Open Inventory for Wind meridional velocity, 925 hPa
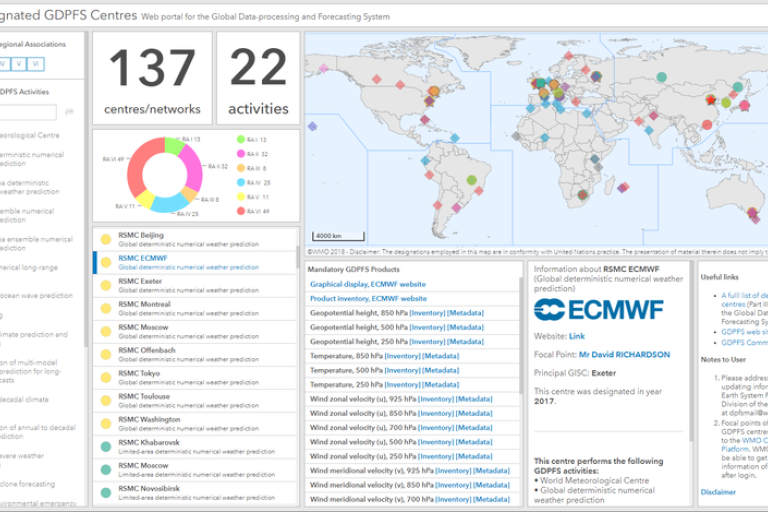Viewport: 768px width, 512px height. click(x=453, y=471)
